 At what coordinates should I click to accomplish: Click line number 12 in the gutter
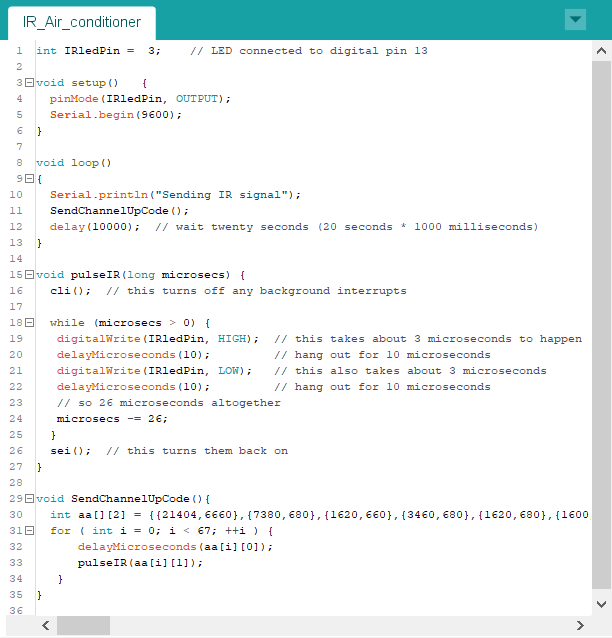(x=16, y=227)
